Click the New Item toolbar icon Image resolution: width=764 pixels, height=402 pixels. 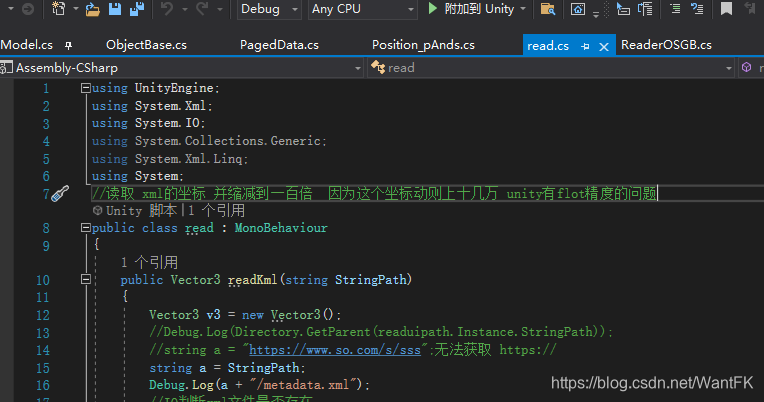pos(58,8)
